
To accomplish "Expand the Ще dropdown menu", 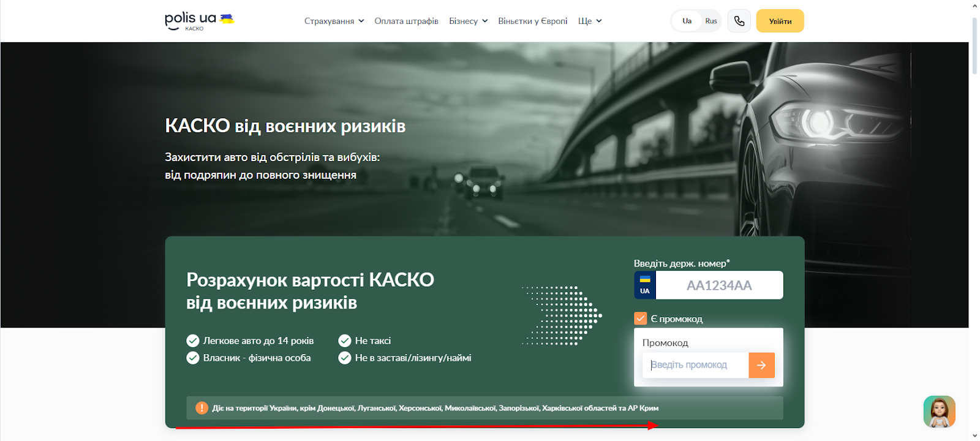I will tap(590, 21).
